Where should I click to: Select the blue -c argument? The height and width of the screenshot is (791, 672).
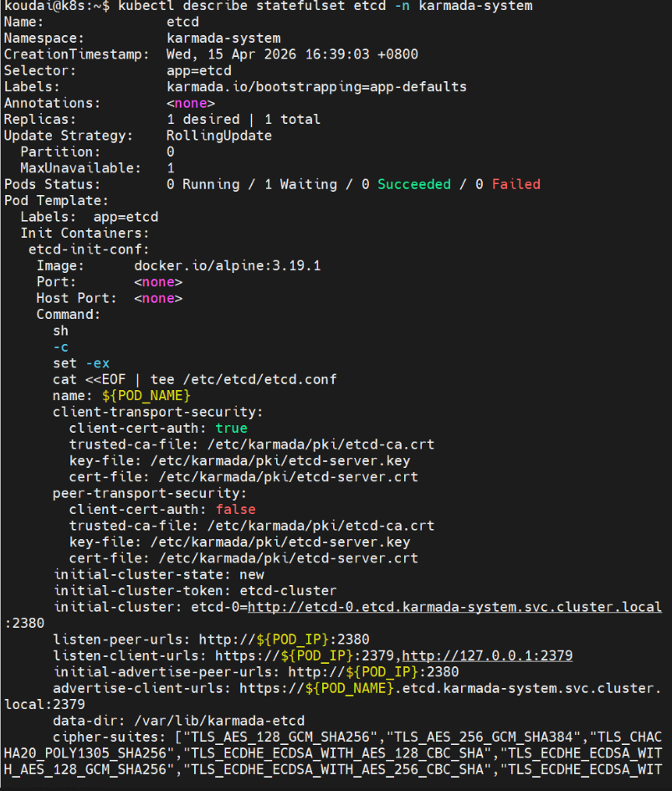(x=60, y=347)
